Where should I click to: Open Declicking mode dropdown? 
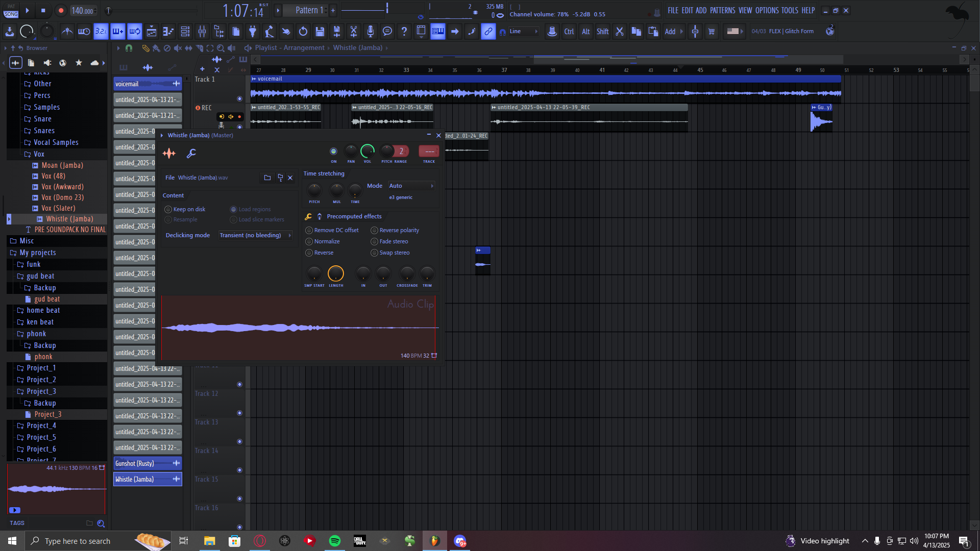pyautogui.click(x=255, y=235)
